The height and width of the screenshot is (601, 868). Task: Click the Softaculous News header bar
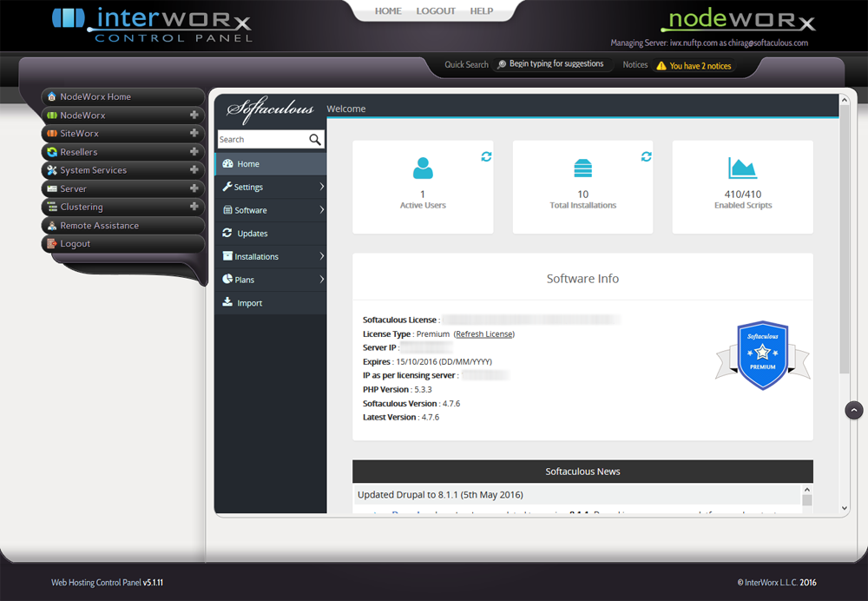pos(582,472)
